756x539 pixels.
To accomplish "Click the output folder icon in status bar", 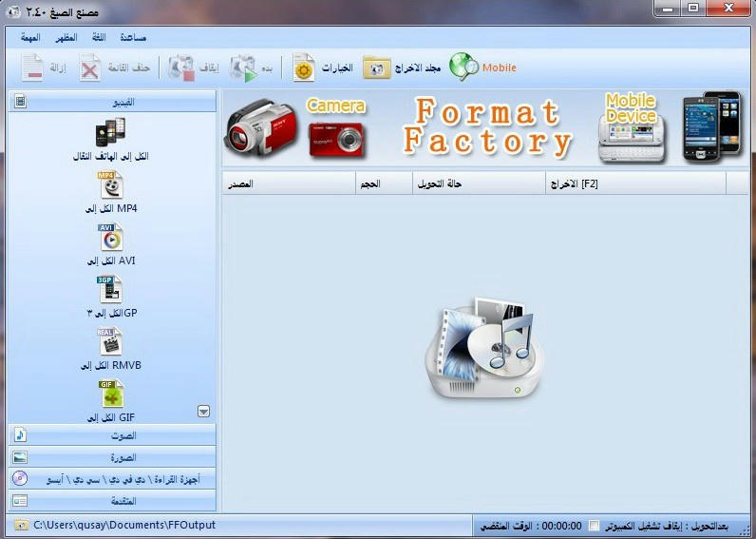I will (20, 525).
